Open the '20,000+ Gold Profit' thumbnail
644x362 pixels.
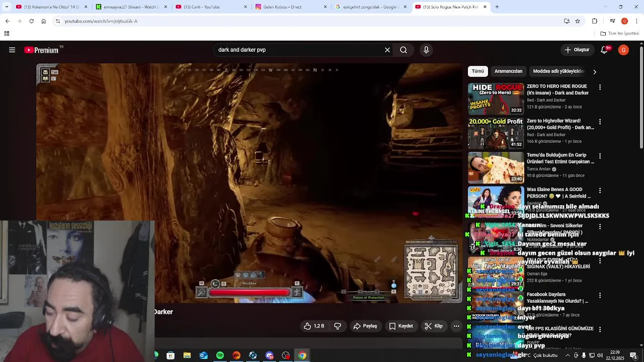[x=496, y=133]
